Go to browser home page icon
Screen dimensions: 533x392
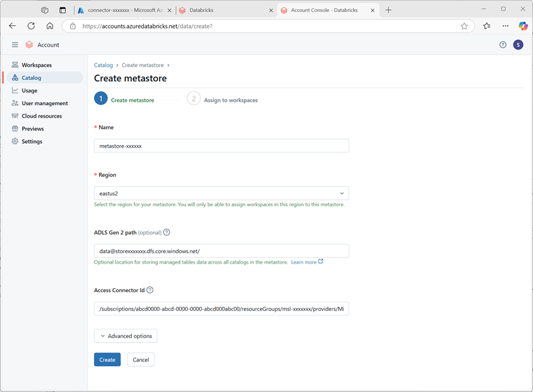coord(50,26)
